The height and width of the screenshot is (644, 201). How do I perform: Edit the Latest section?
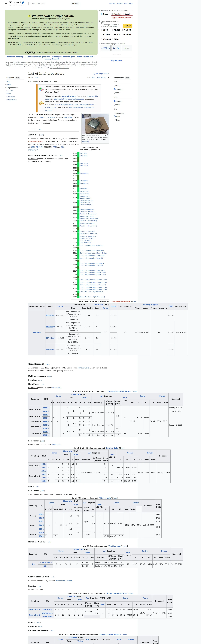(x=40, y=130)
